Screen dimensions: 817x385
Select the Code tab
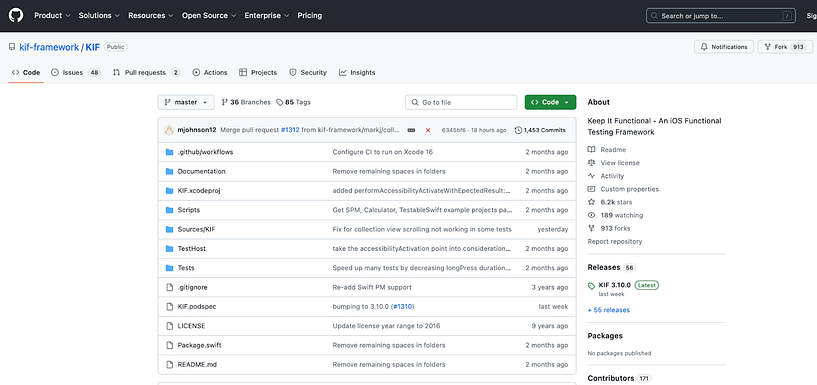click(x=26, y=72)
